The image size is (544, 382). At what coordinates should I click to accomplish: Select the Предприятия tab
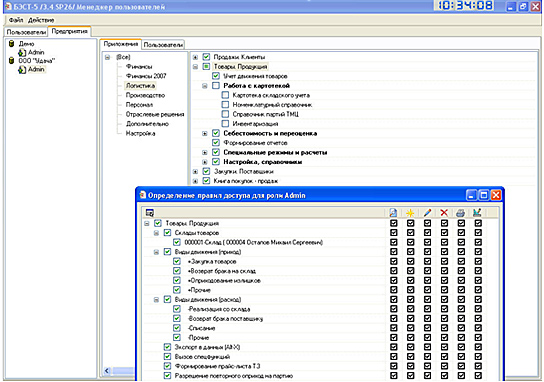coord(69,31)
